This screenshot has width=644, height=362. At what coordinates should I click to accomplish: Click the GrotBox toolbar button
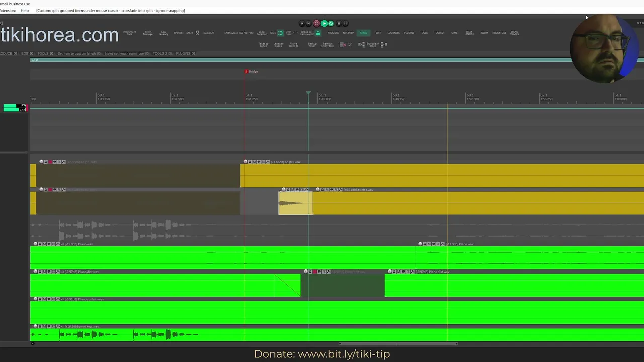pyautogui.click(x=179, y=33)
